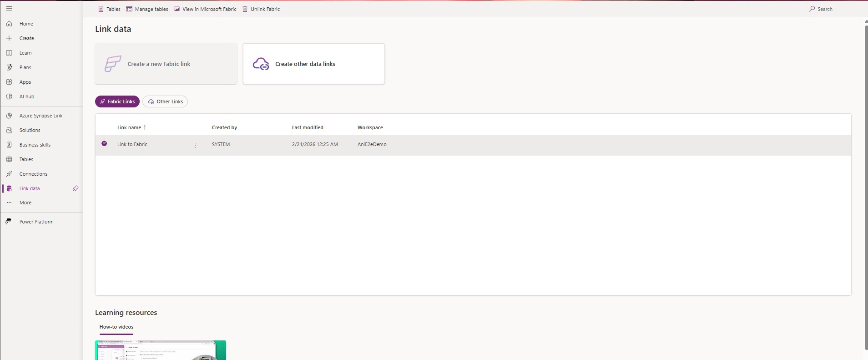Open Tables from left navigation
Image resolution: width=868 pixels, height=360 pixels.
point(26,159)
